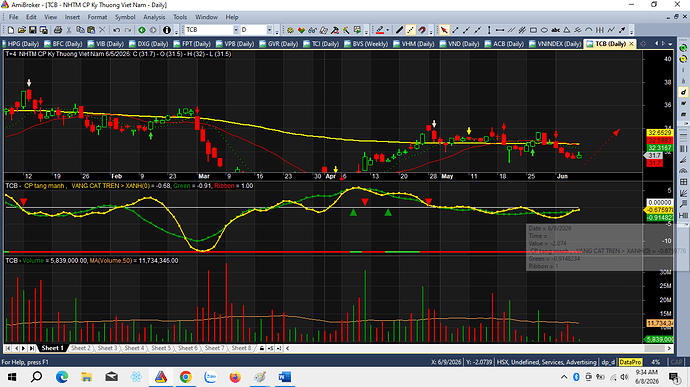Image resolution: width=690 pixels, height=387 pixels.
Task: Click the Undo arrow icon
Action: click(x=117, y=30)
